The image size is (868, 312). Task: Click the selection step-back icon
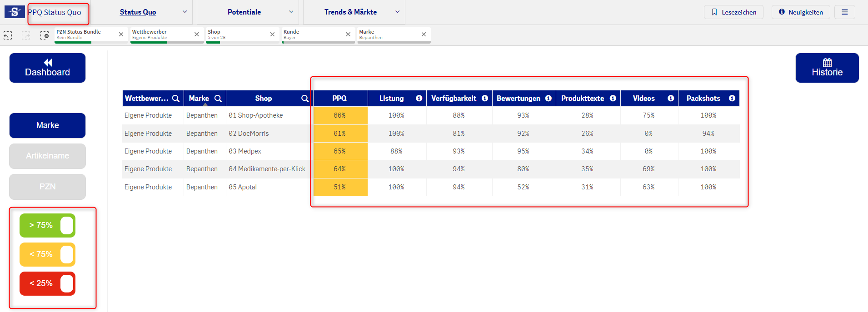click(x=8, y=35)
